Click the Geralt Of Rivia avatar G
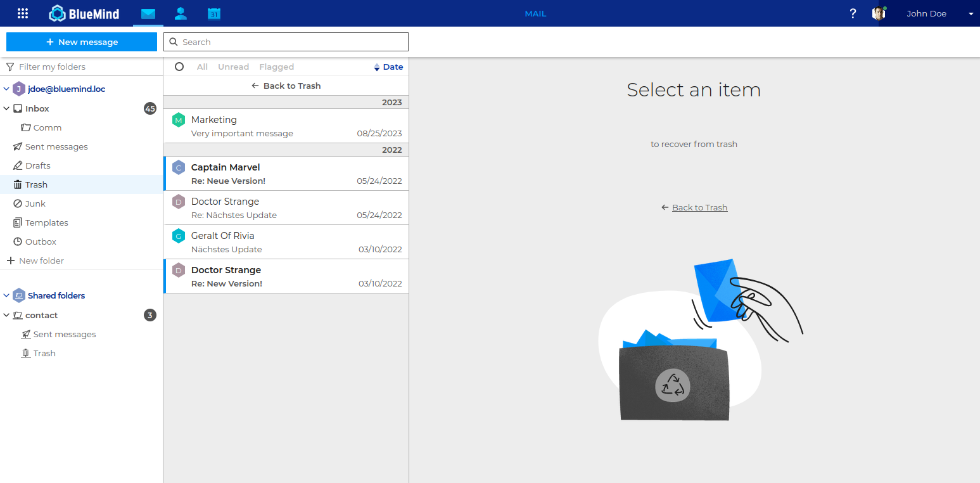980x483 pixels. tap(179, 236)
